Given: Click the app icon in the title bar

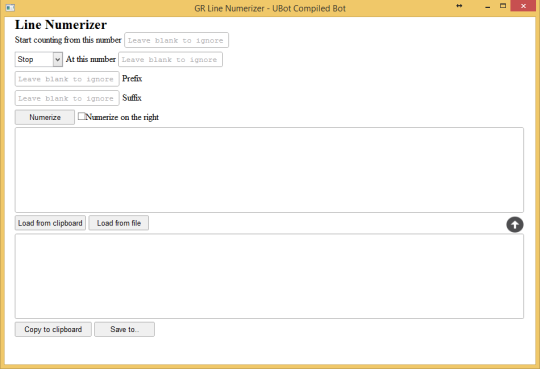Looking at the screenshot, I should [10, 7].
